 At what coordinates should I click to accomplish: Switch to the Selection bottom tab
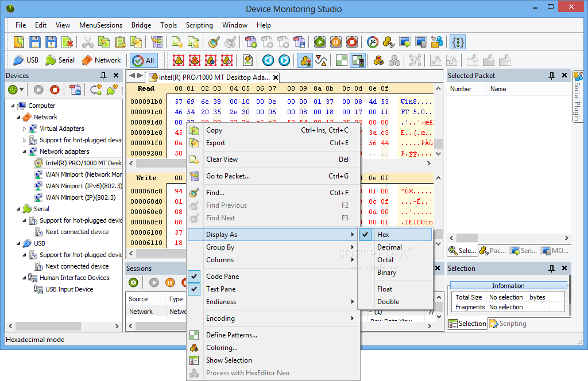(x=467, y=324)
